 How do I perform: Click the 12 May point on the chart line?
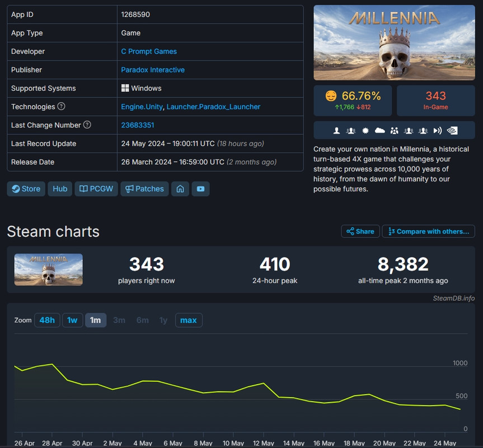coord(264,383)
